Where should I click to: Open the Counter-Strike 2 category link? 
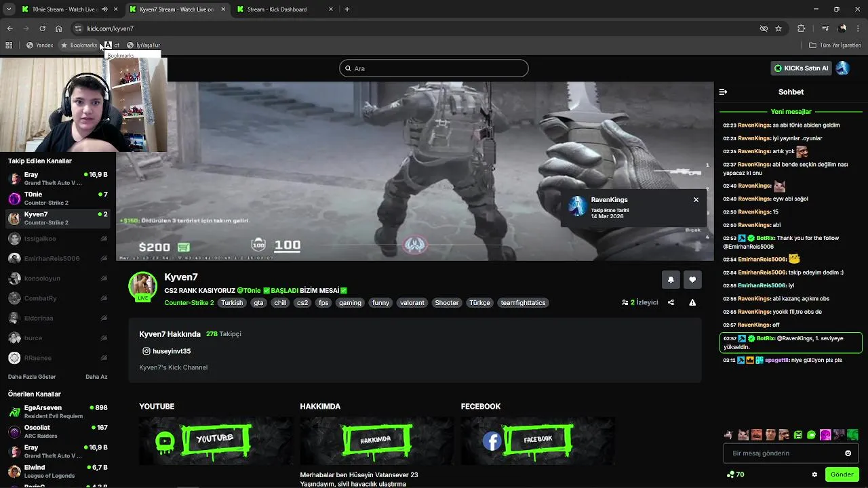(189, 303)
